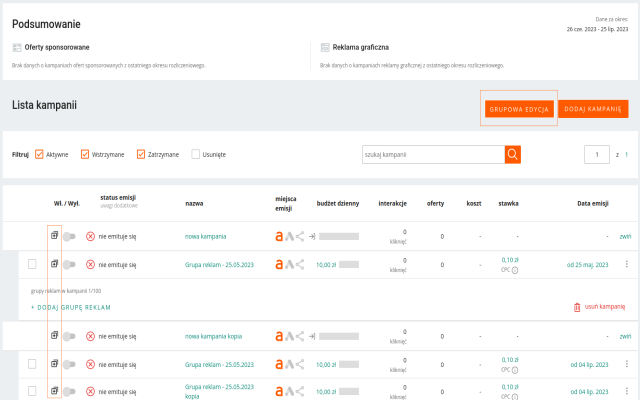Click the orange Allegro 'a' icon in nowa kampania row
Image resolution: width=640 pixels, height=400 pixels.
[x=279, y=237]
